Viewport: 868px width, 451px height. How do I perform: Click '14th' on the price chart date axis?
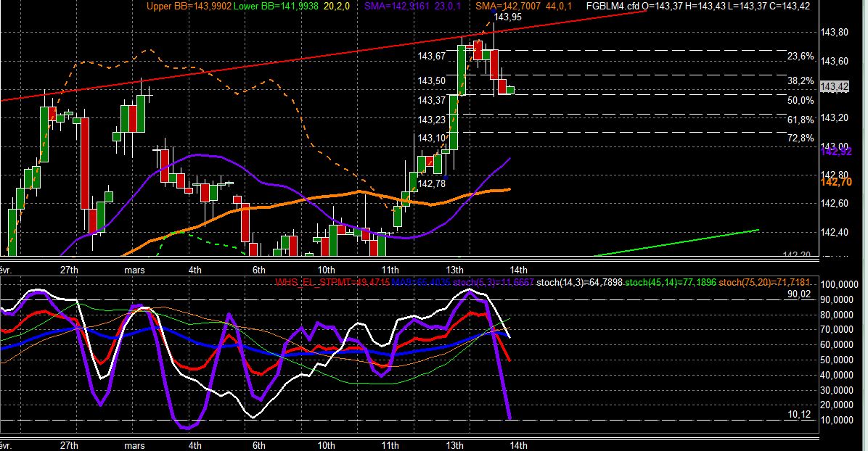tap(518, 270)
